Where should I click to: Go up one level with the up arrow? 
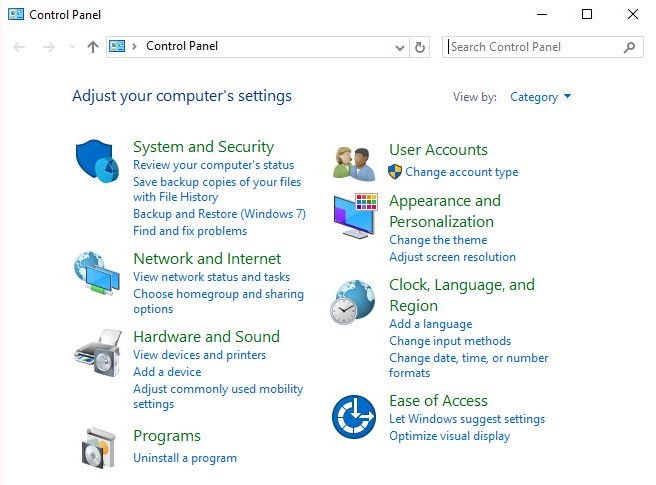click(x=93, y=46)
